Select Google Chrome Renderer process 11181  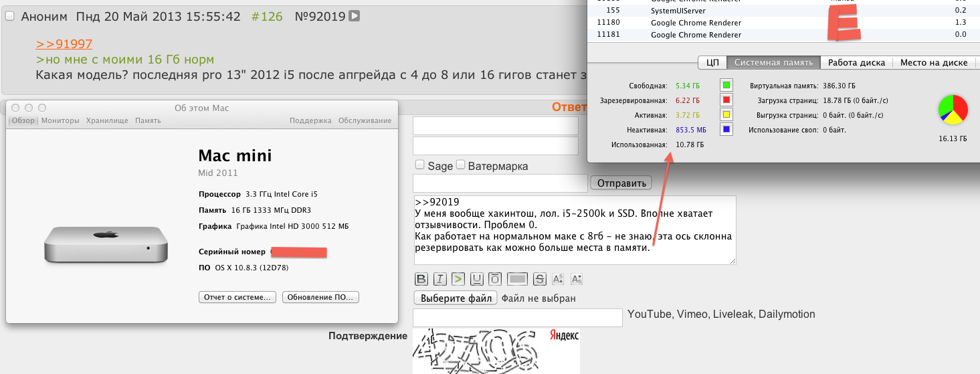[783, 35]
